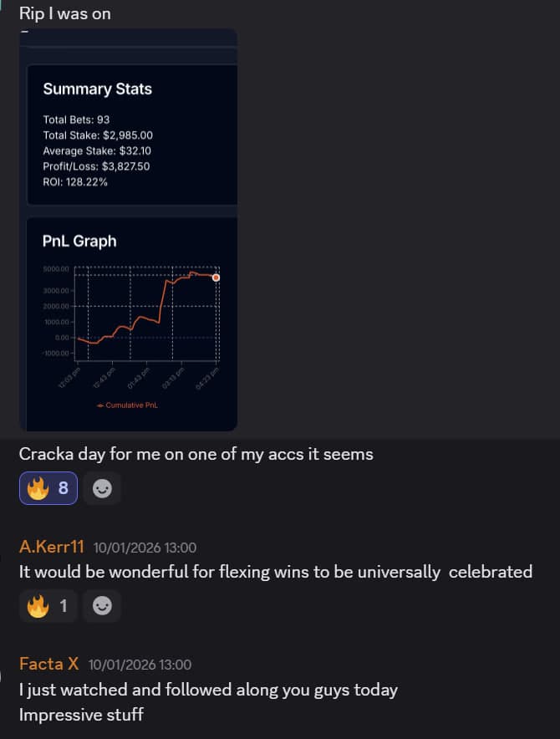This screenshot has height=739, width=560.
Task: Add a reaction beside the 8 fire reaction
Action: [102, 489]
